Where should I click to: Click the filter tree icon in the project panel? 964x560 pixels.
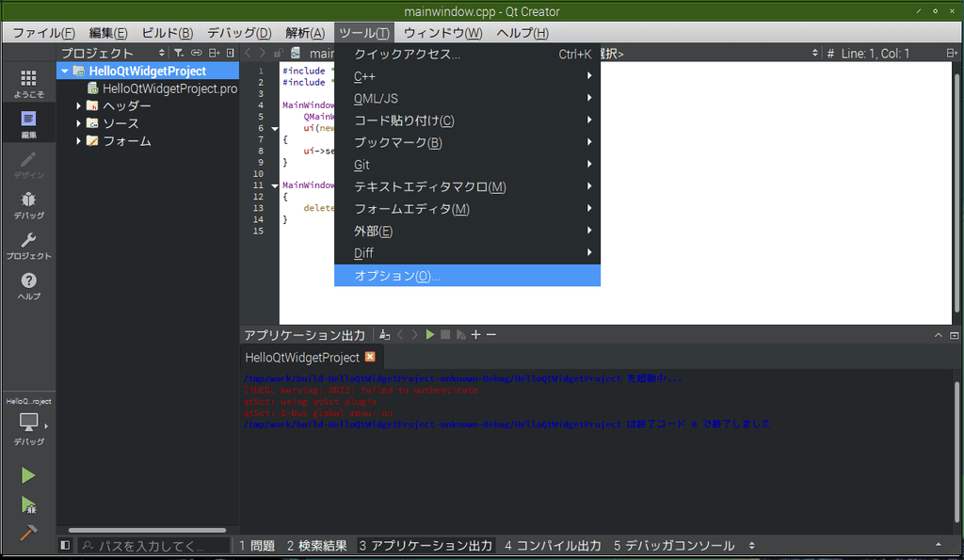pos(178,53)
